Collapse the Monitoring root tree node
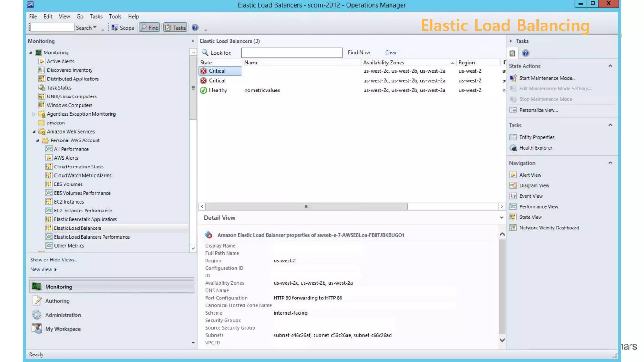 point(31,52)
